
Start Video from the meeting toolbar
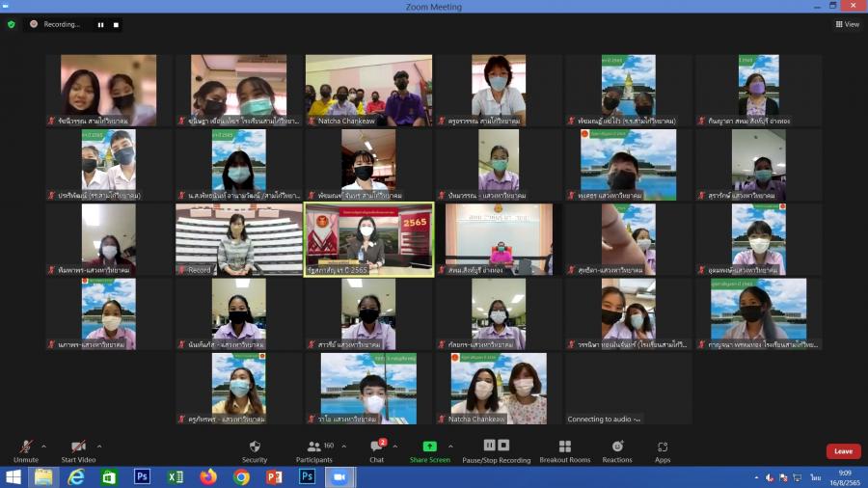tap(79, 448)
